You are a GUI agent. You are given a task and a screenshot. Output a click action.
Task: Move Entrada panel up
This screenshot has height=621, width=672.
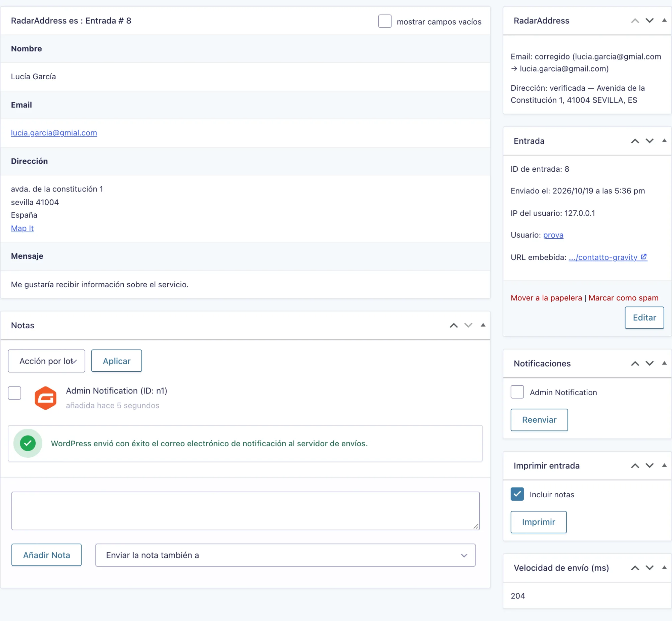635,141
